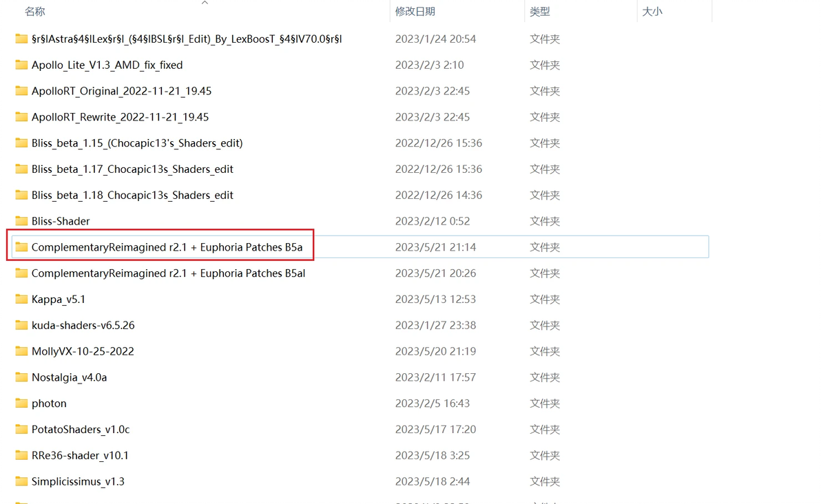821x504 pixels.
Task: Select the folder icon of Nostalgia_v4.0a
Action: 21,377
